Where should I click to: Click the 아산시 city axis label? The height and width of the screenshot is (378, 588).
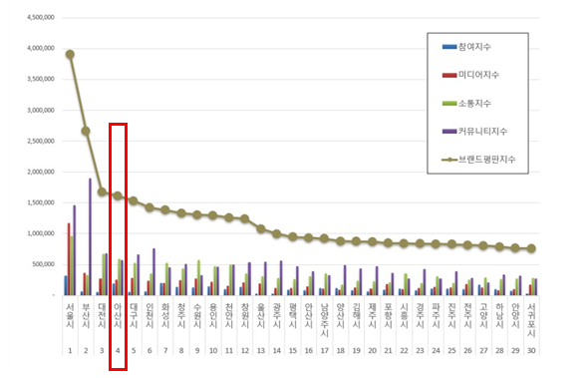[x=118, y=315]
